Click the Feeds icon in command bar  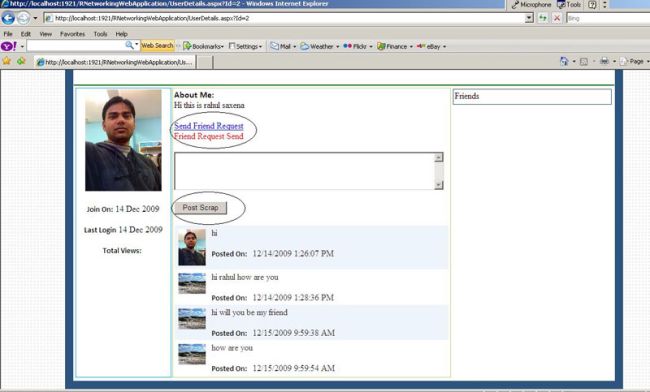click(584, 62)
